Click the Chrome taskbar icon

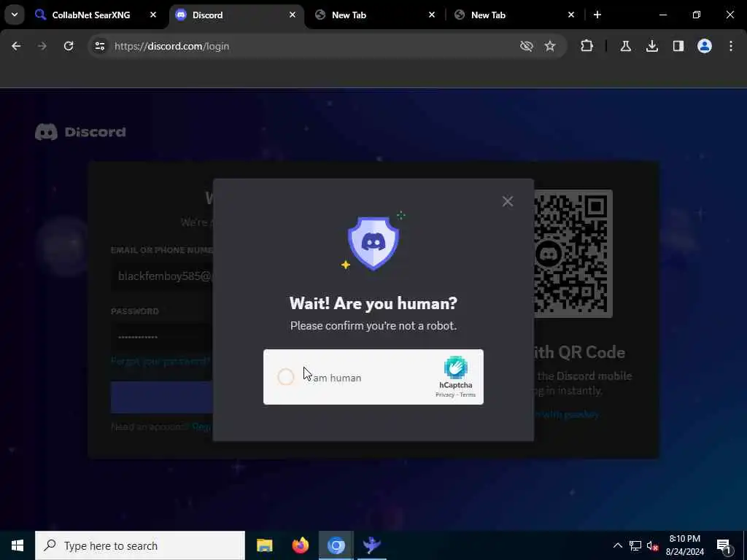click(336, 545)
